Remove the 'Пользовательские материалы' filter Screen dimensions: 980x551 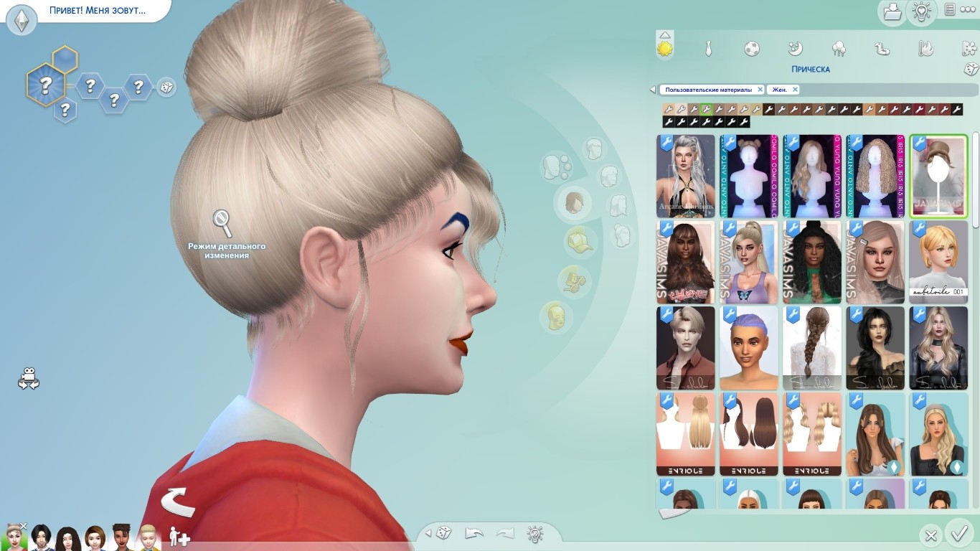pos(760,90)
